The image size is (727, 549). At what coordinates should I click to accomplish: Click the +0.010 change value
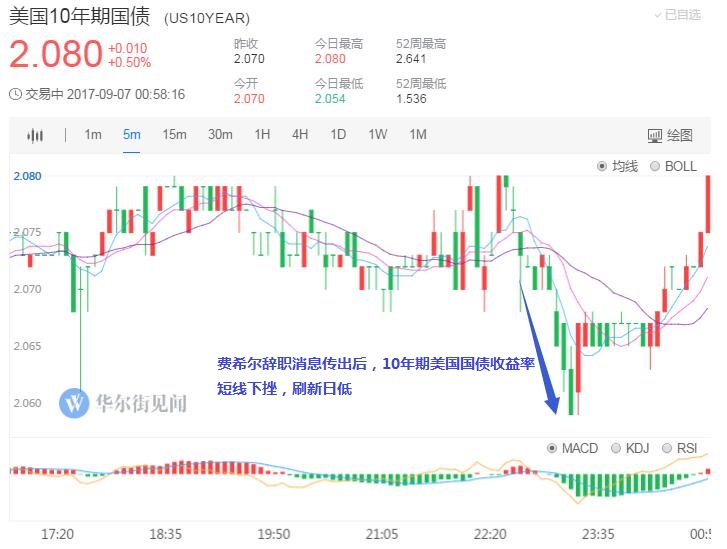(x=128, y=48)
